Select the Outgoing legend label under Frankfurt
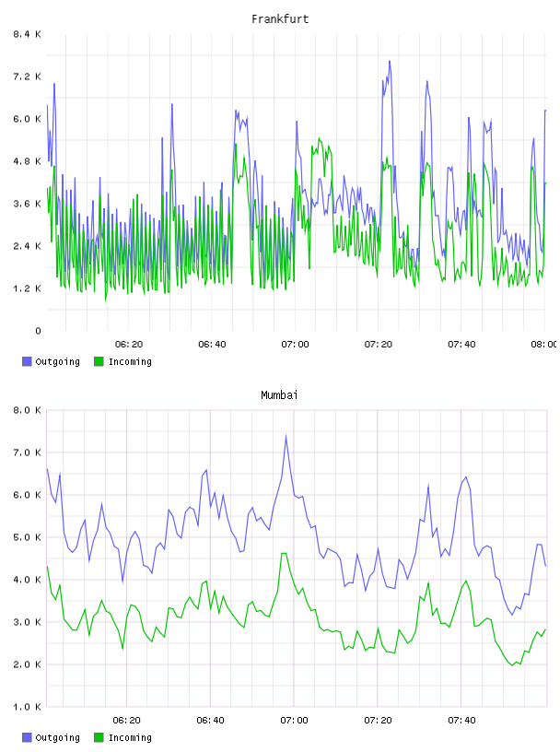Screen dimensions: 560x752 coord(57,362)
